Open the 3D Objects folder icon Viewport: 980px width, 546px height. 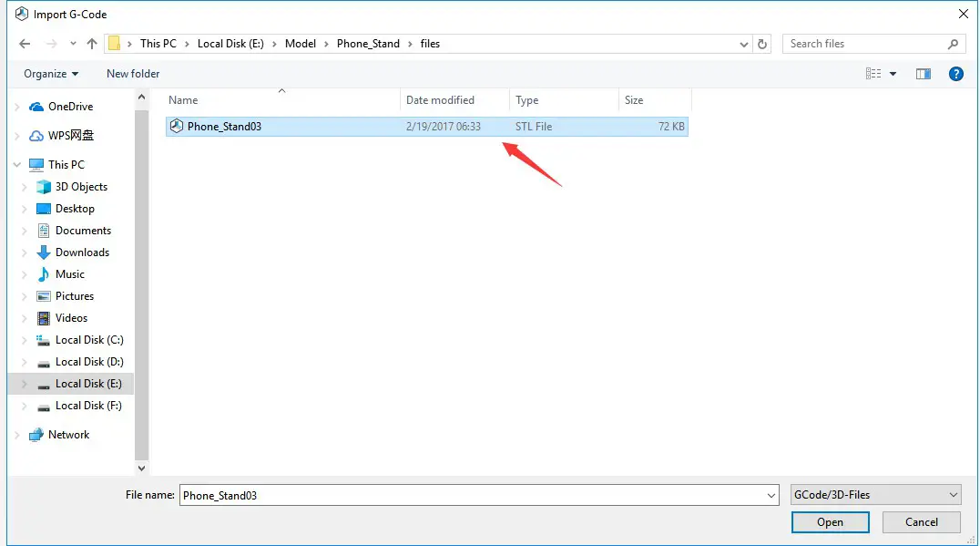pos(43,186)
